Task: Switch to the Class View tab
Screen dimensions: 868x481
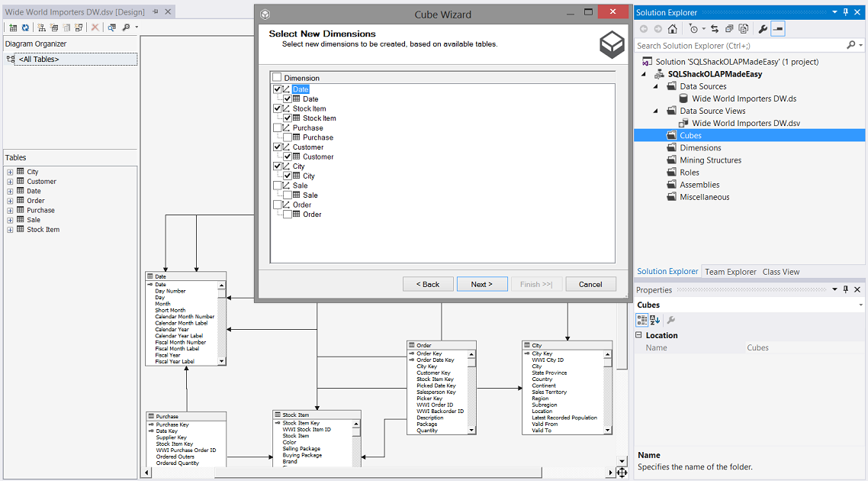Action: point(780,272)
